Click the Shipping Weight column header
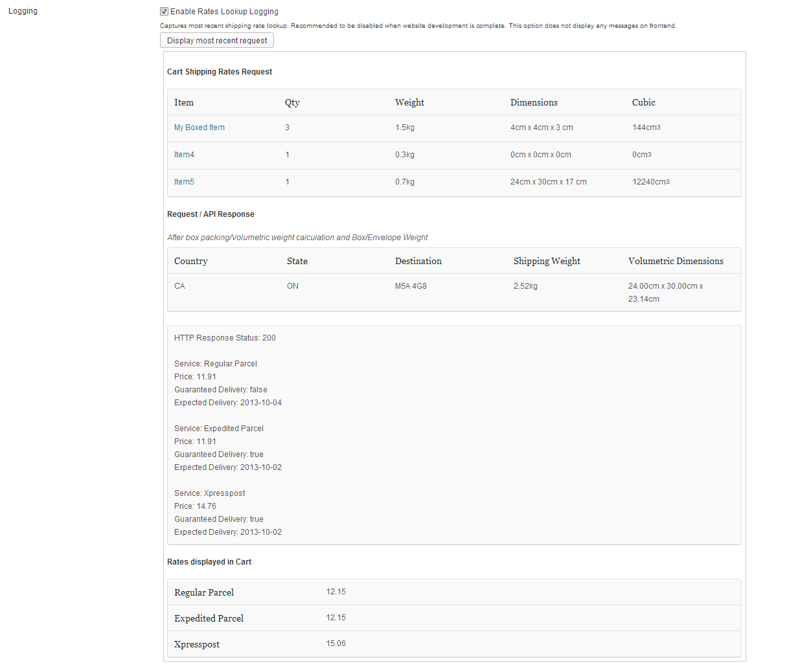This screenshot has width=787, height=672. pos(547,261)
